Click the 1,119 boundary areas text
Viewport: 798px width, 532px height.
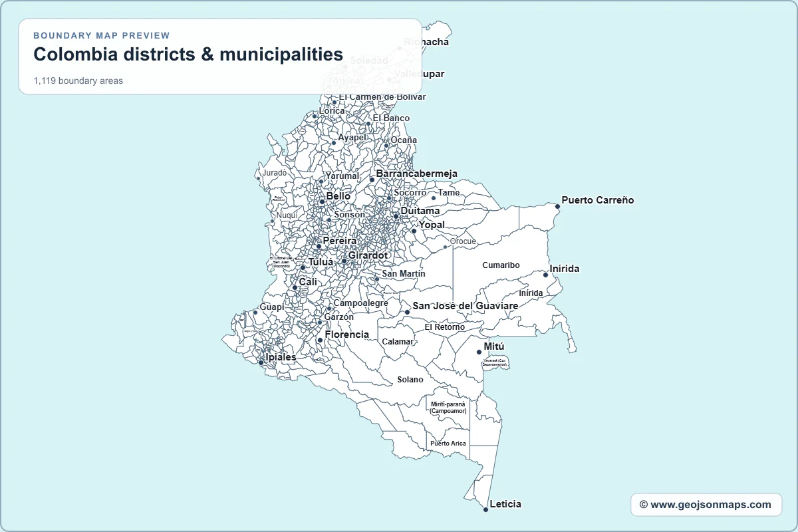point(78,81)
